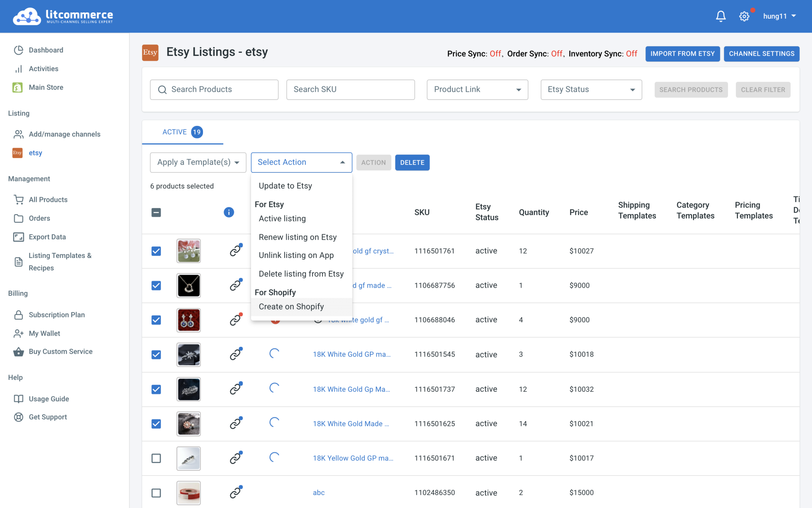Choose Active listing action
This screenshot has width=812, height=508.
[x=301, y=219]
